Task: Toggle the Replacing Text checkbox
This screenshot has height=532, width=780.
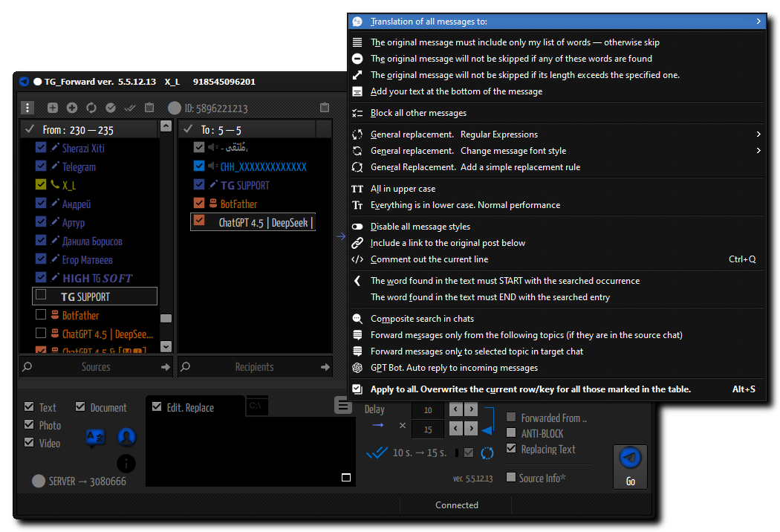Action: tap(511, 448)
